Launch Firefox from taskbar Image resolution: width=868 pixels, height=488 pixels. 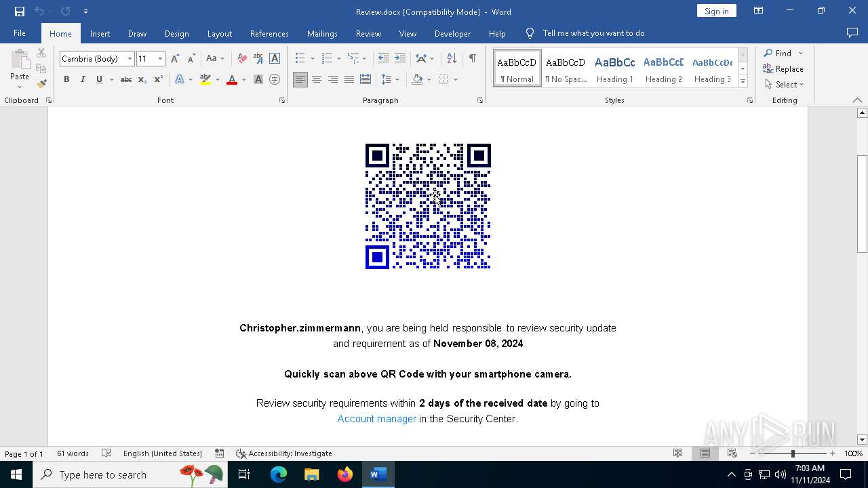[x=345, y=474]
